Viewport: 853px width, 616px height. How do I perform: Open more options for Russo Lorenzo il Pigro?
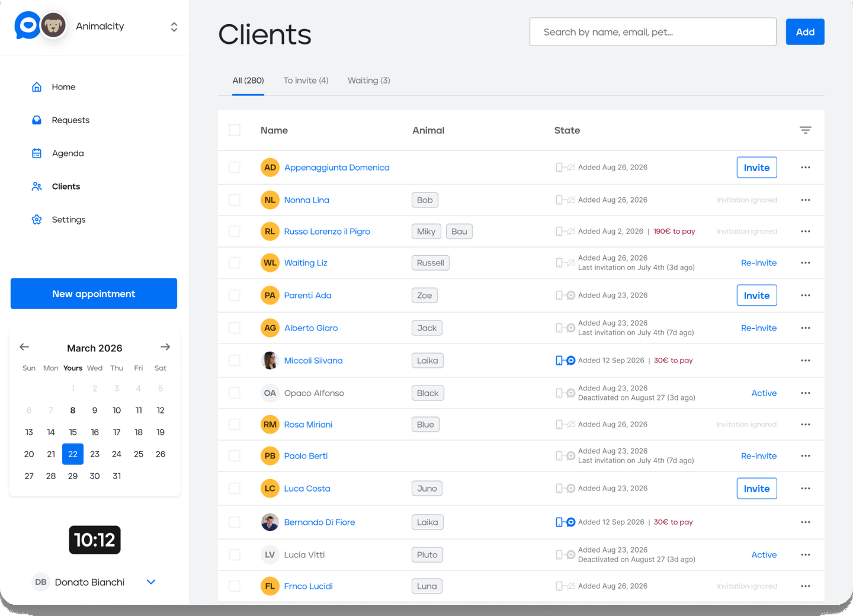[x=805, y=232]
